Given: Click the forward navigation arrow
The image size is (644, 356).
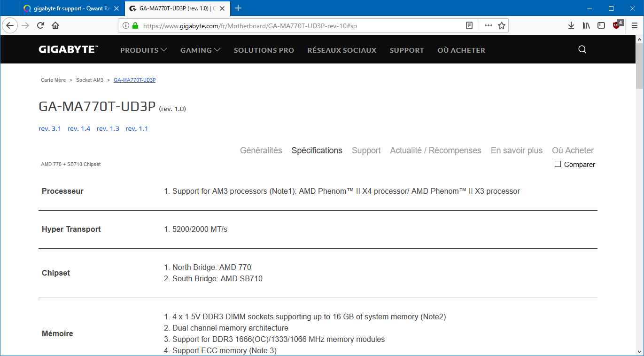Looking at the screenshot, I should [x=25, y=25].
